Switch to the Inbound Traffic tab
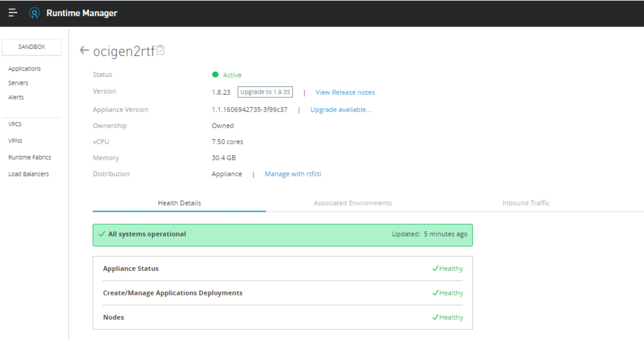Viewport: 644px width, 340px height. [526, 203]
